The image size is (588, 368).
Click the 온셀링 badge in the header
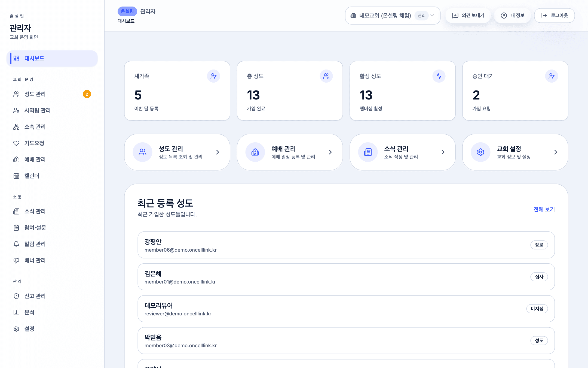(127, 11)
